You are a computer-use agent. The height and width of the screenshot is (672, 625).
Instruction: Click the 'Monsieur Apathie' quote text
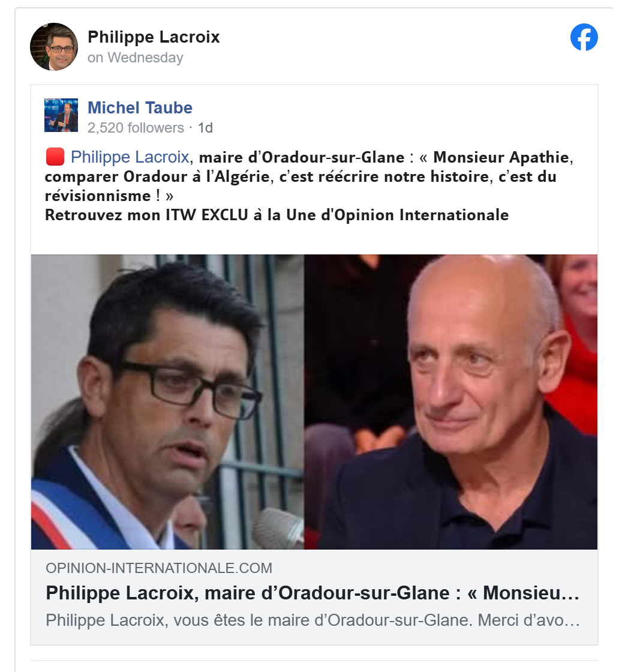[x=501, y=157]
